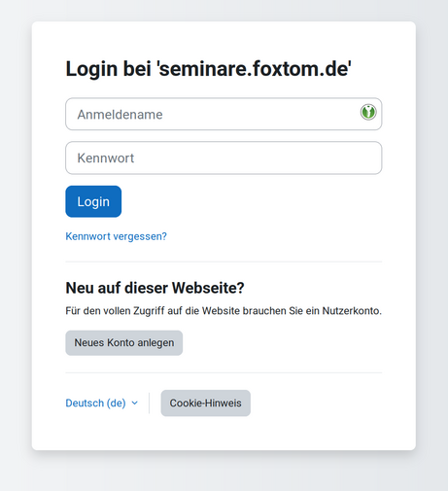Click the sentence starting 'Für den vollen Zugriff'
This screenshot has width=448, height=491.
coord(224,311)
